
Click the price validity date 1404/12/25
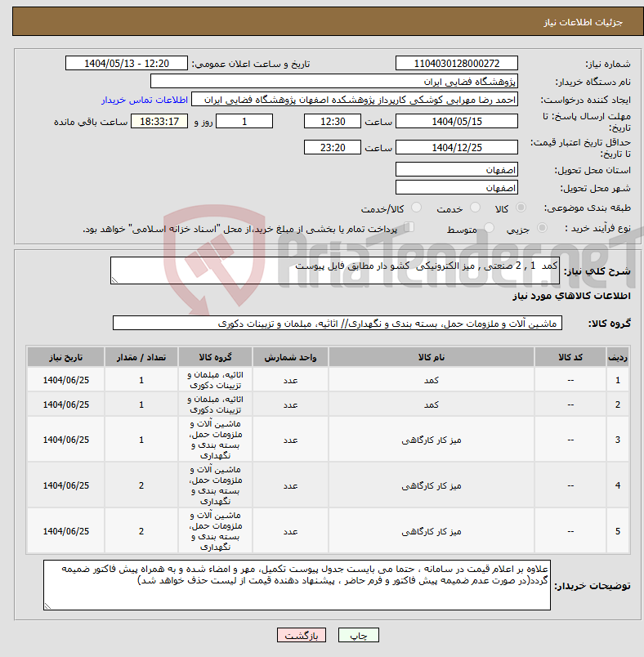[457, 147]
